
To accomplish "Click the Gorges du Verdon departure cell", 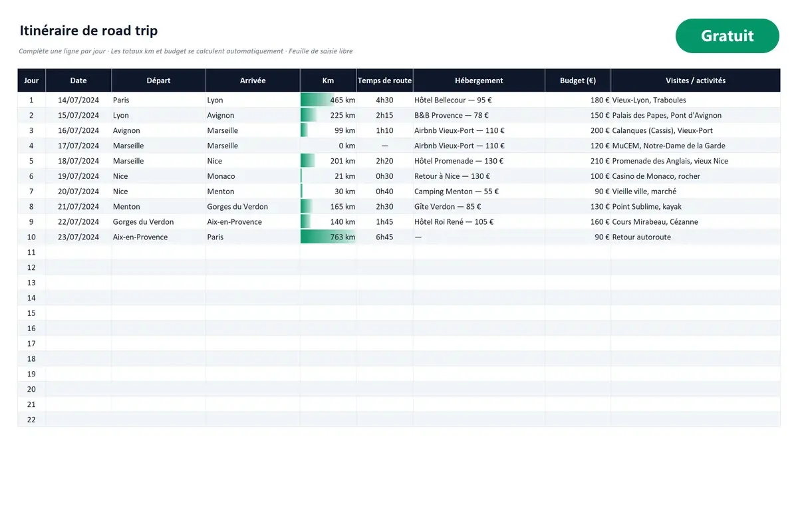I will 158,222.
